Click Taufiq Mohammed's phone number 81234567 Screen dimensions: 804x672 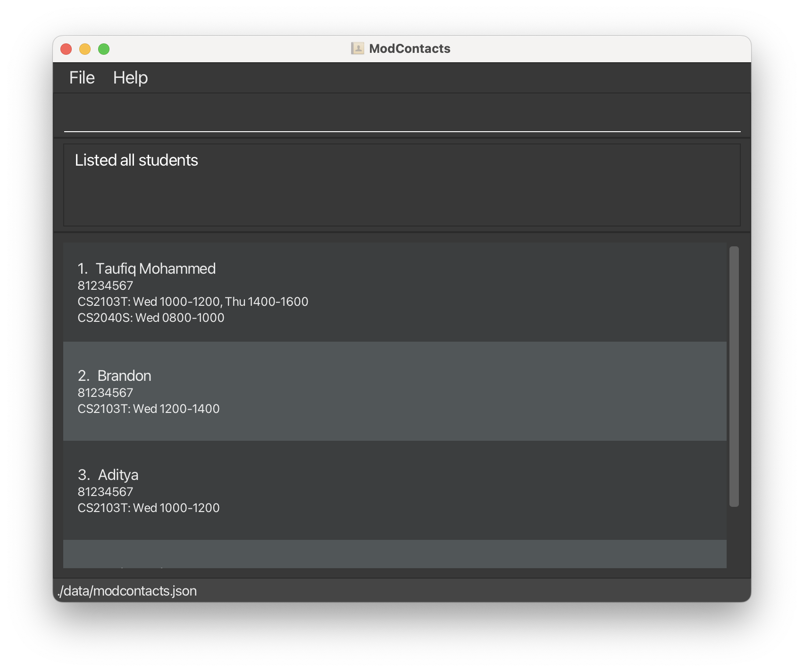(105, 286)
